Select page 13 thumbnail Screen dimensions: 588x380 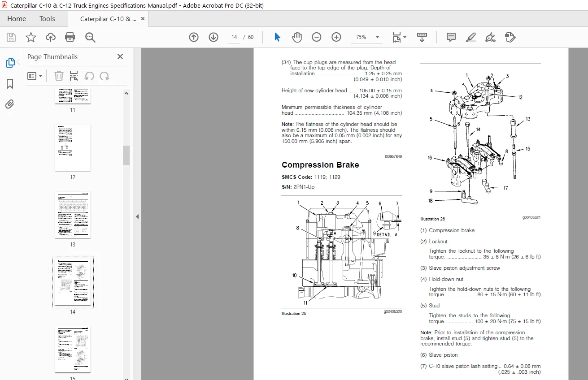click(x=73, y=215)
